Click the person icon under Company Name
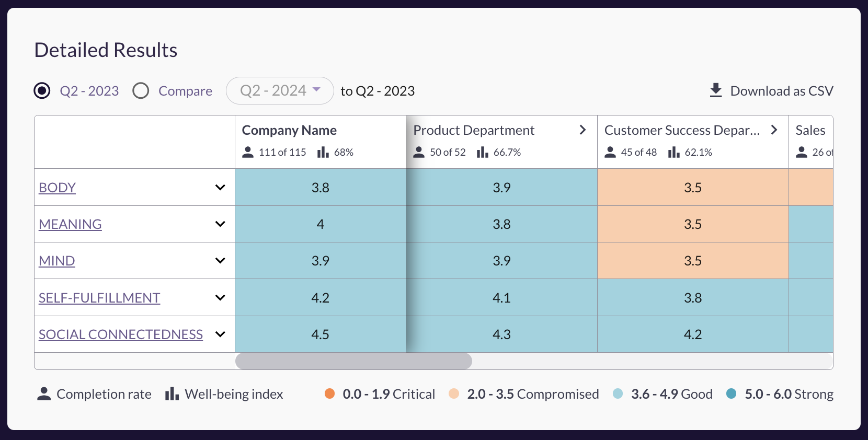The height and width of the screenshot is (440, 868). click(x=248, y=152)
